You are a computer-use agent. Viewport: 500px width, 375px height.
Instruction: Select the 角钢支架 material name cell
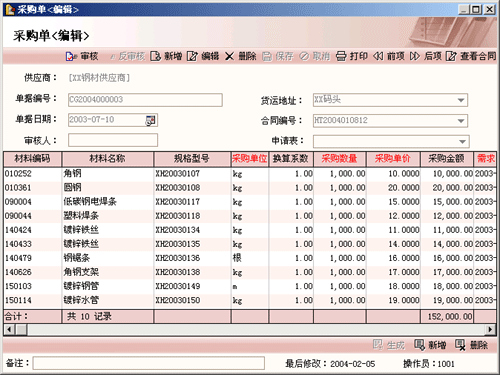[108, 272]
